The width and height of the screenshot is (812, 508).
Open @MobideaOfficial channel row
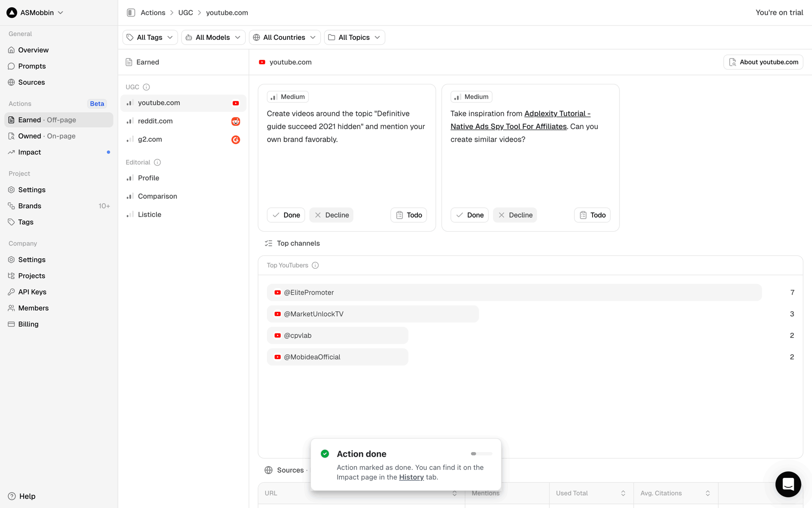[x=337, y=357]
